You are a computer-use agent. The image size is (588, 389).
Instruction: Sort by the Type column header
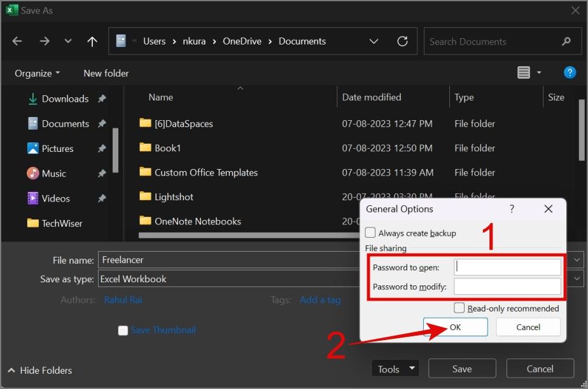(465, 97)
